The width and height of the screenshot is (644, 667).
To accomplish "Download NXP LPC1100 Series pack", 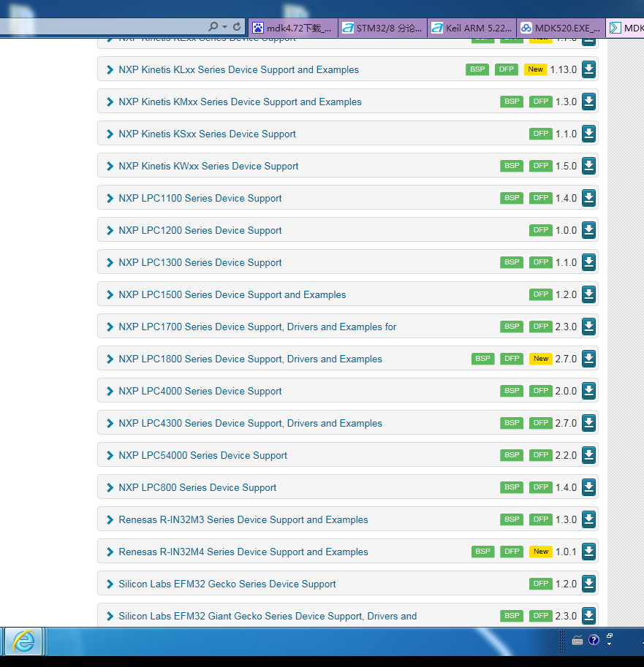I will [x=588, y=198].
